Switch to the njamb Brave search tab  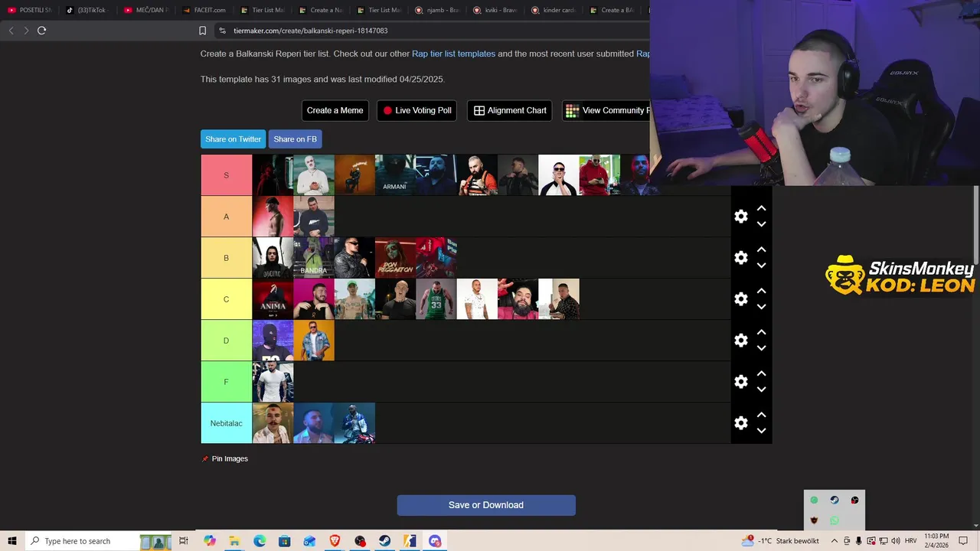(x=436, y=10)
